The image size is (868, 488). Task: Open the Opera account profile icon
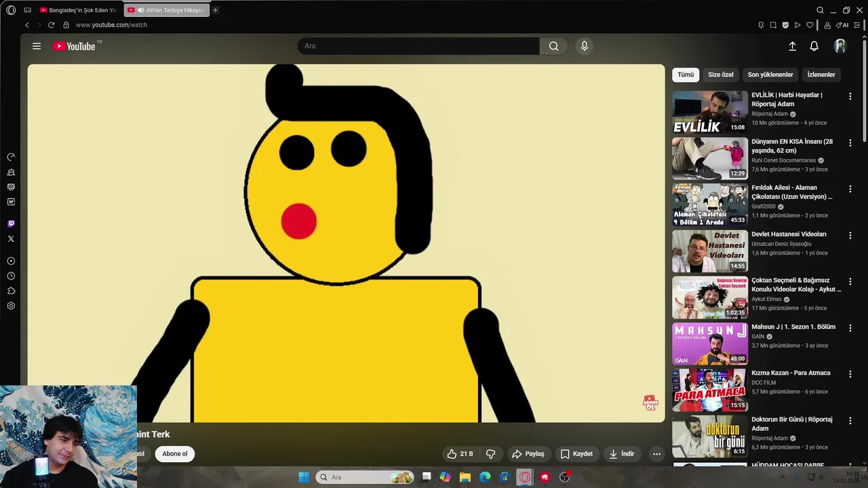827,25
